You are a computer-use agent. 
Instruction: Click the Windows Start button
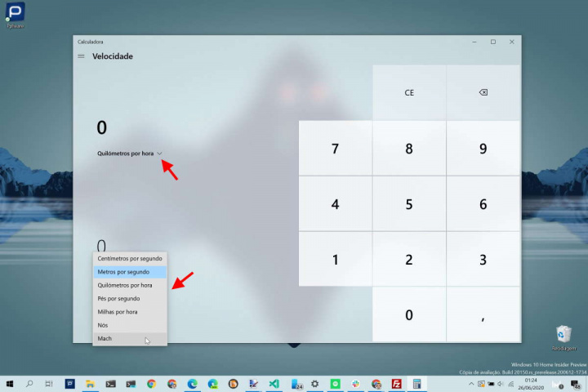tap(9, 383)
